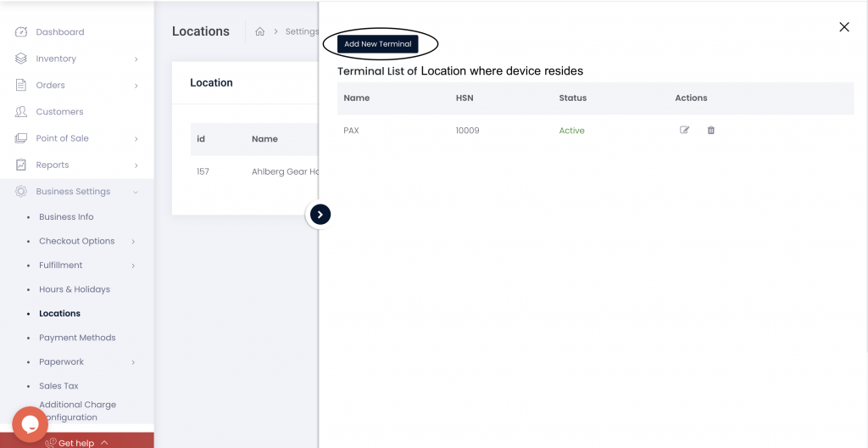Open the Get help bar
868x448 pixels.
77,442
